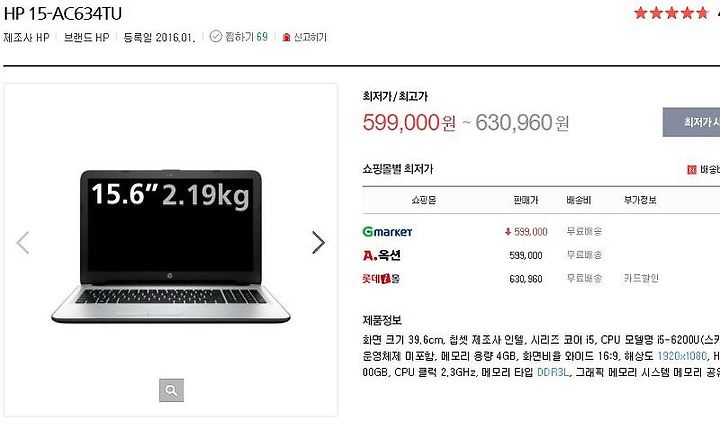
Task: Click the five-star rating display
Action: coord(671,13)
